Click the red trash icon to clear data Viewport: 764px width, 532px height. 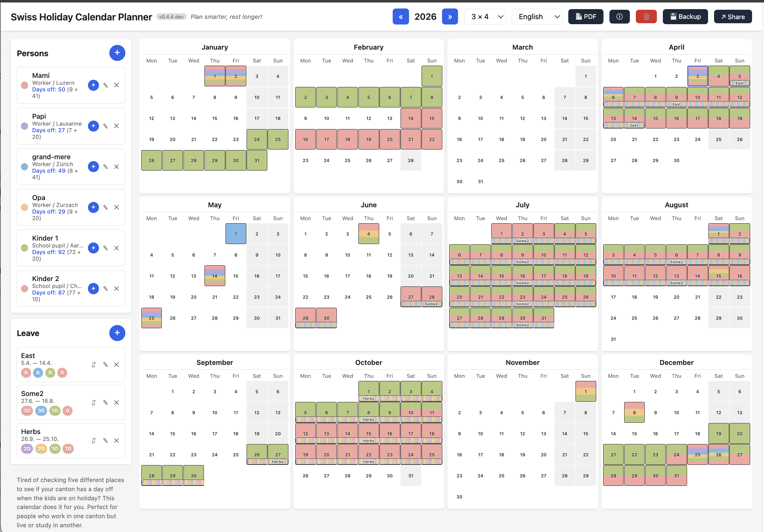tap(646, 16)
